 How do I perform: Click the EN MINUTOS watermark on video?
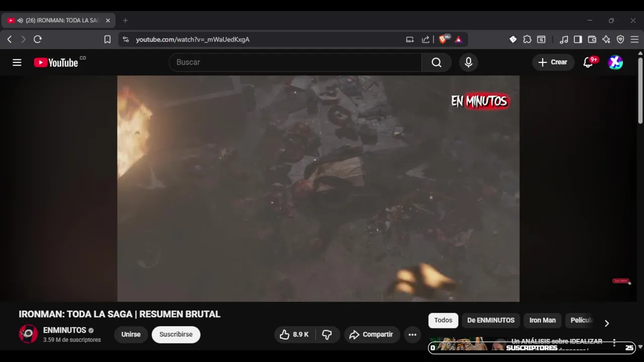tap(480, 101)
